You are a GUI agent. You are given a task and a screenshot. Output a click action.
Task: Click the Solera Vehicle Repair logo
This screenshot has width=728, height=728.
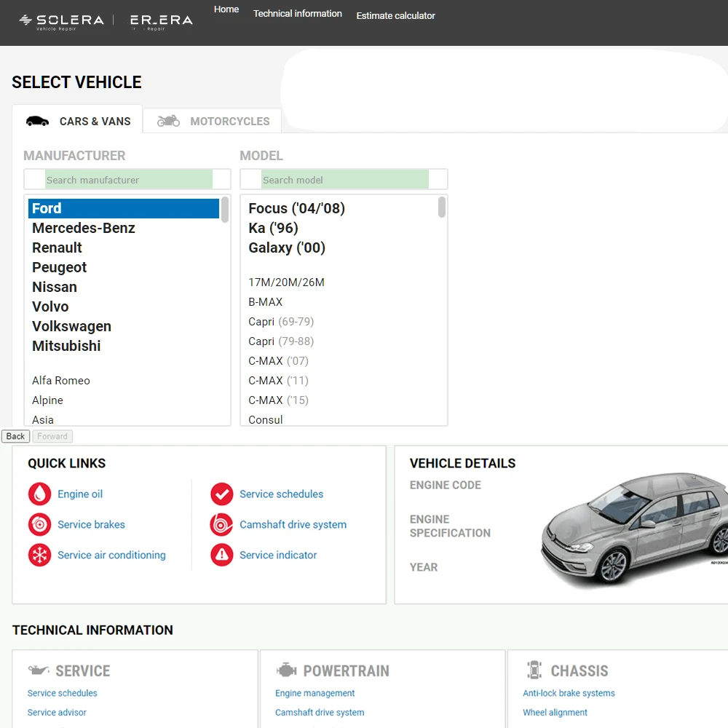(62, 22)
